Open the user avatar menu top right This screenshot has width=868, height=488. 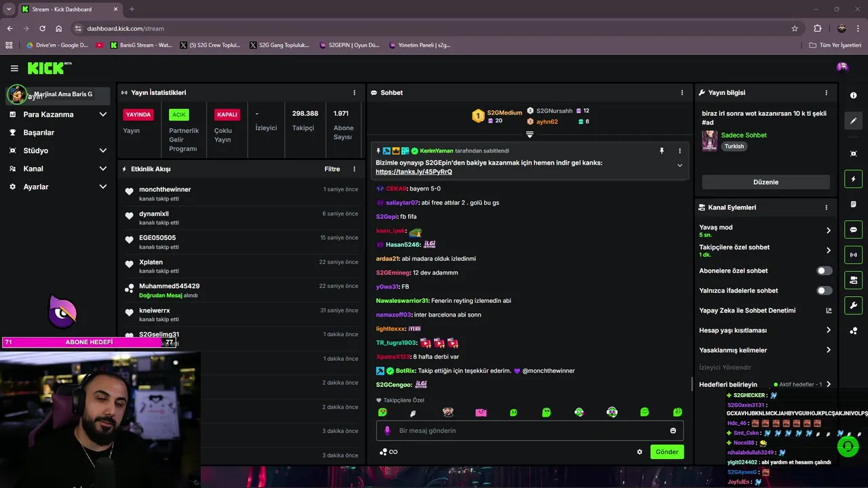[x=842, y=67]
